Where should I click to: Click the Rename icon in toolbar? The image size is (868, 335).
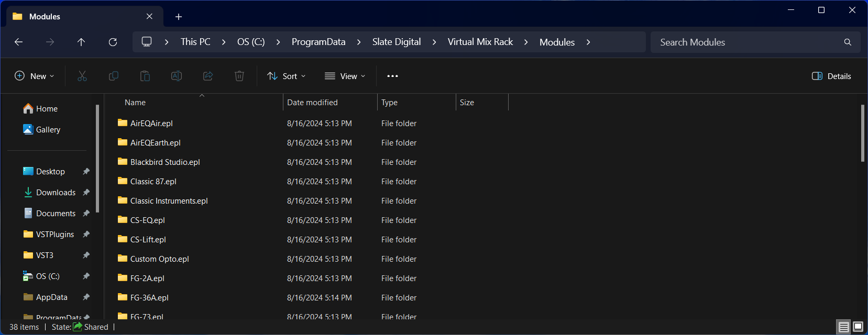coord(177,76)
